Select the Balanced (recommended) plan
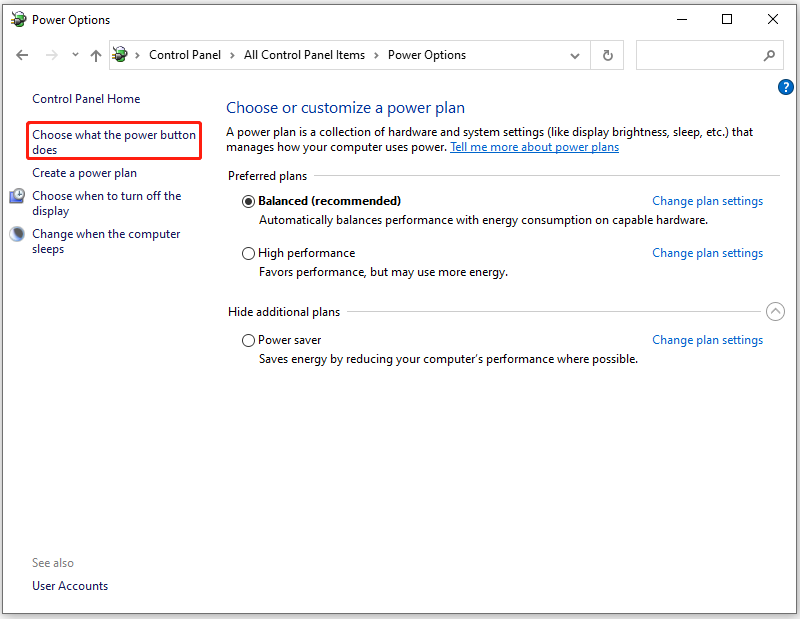Image resolution: width=800 pixels, height=619 pixels. pyautogui.click(x=248, y=202)
